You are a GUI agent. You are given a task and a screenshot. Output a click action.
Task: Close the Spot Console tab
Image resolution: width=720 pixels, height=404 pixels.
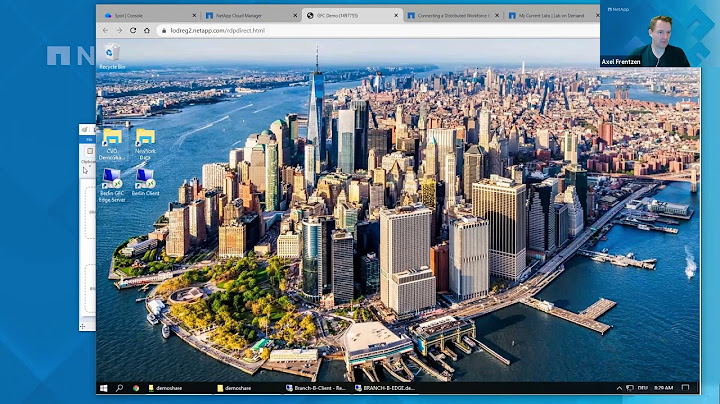(x=194, y=16)
